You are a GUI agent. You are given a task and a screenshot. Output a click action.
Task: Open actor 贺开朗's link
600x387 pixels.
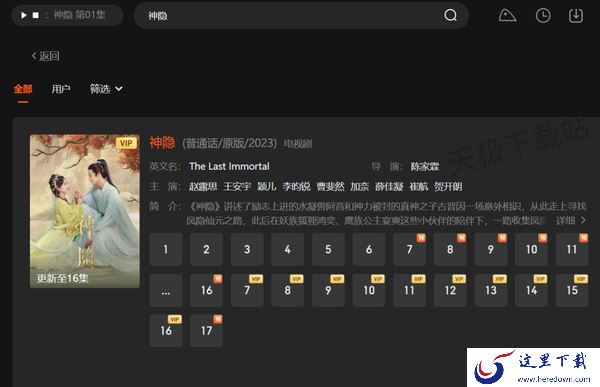[x=448, y=186]
